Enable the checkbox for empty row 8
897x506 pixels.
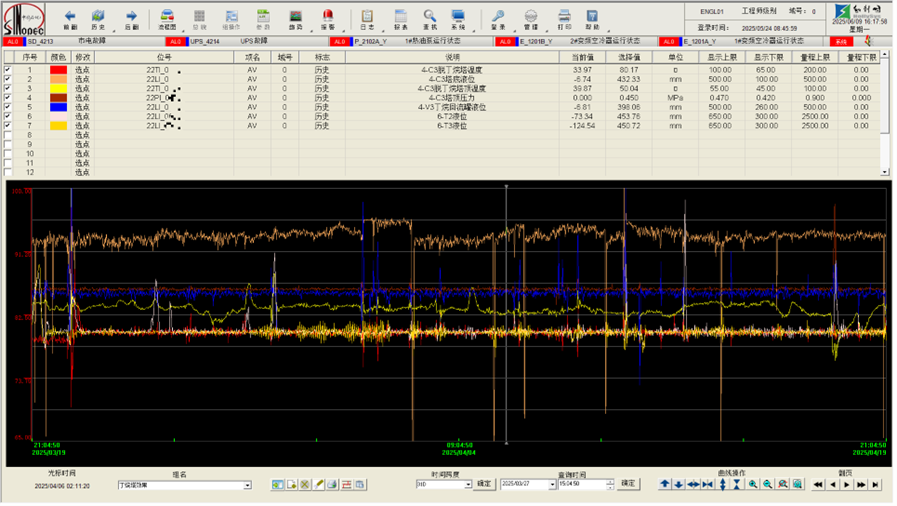[9, 135]
